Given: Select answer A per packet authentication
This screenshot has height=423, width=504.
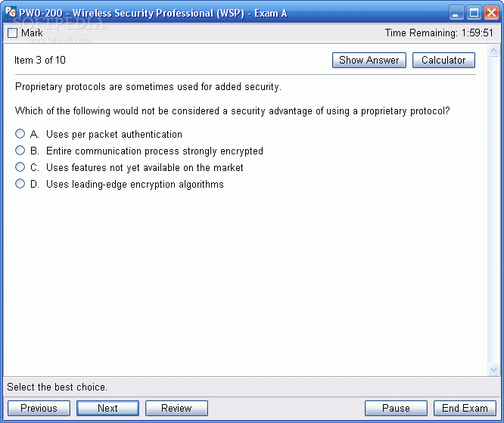Looking at the screenshot, I should tap(20, 134).
